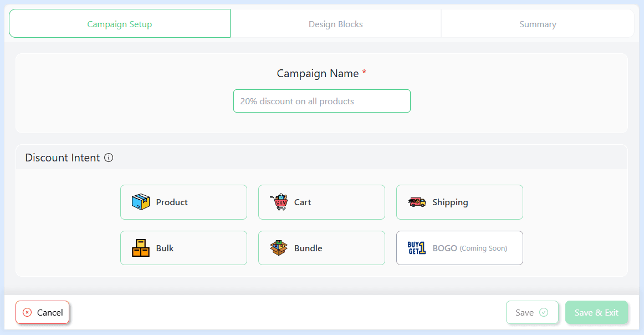Click the red X icon on Cancel
This screenshot has width=644, height=335.
pos(27,312)
